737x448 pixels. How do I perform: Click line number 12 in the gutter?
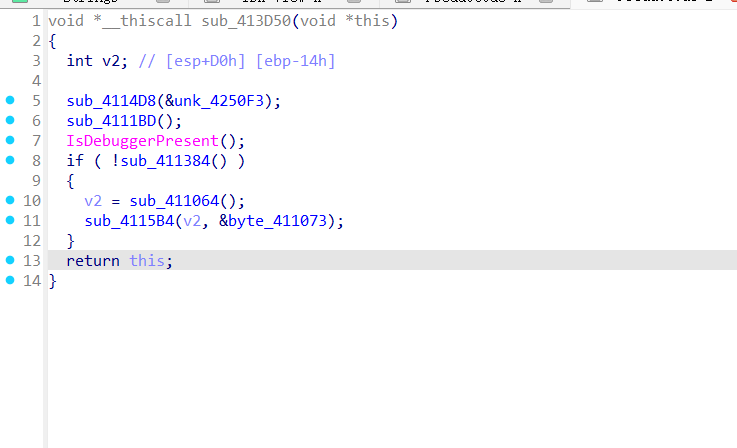32,241
